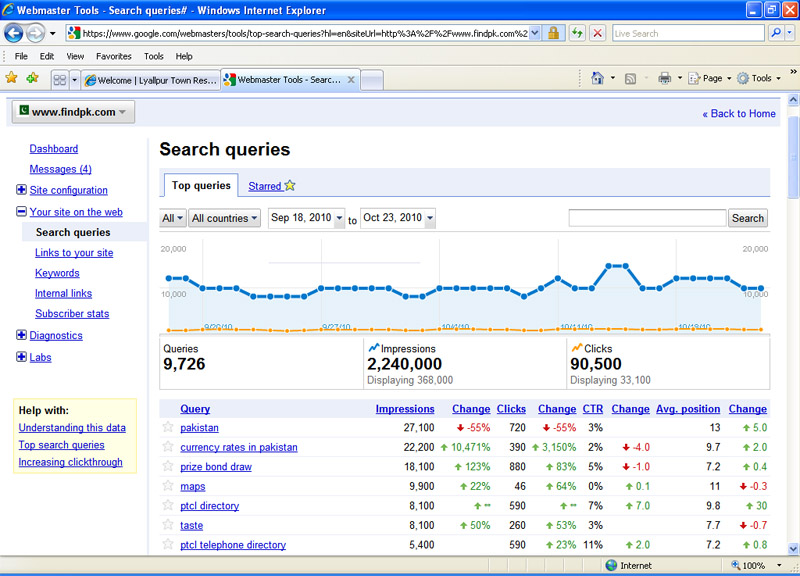Star the pakistan query row
This screenshot has height=576, width=800.
[168, 427]
